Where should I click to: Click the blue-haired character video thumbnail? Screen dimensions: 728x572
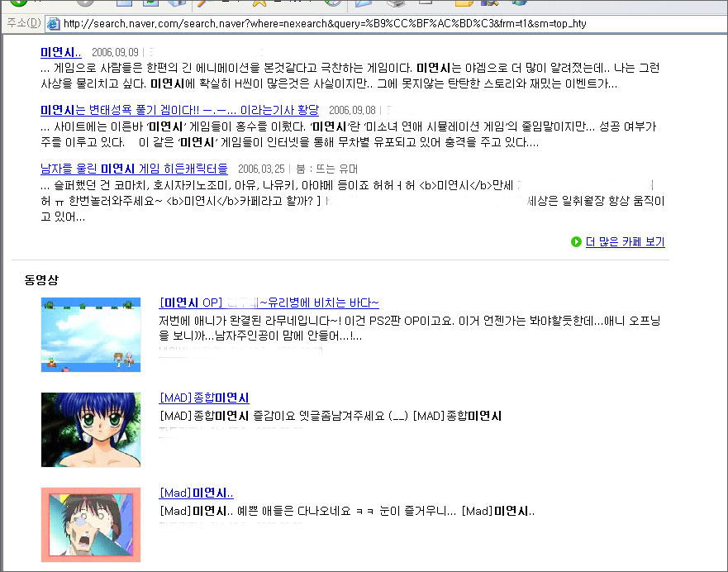click(x=90, y=429)
